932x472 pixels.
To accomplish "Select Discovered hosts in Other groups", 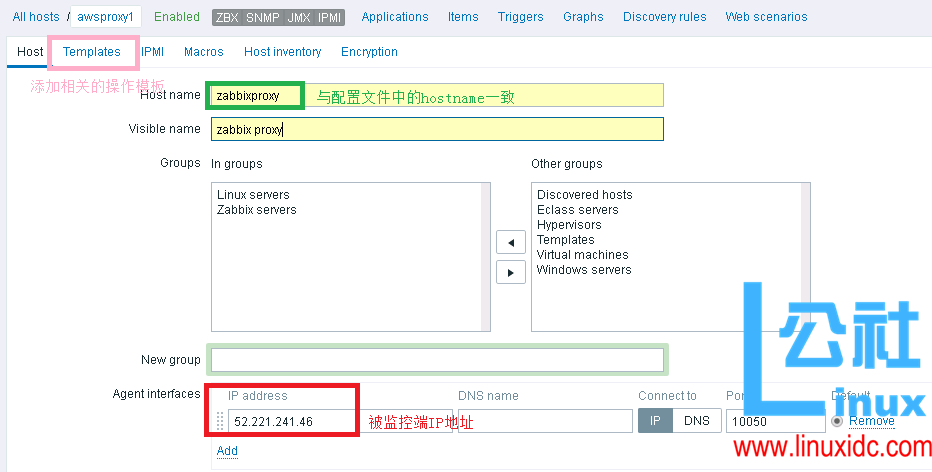I will (x=584, y=194).
